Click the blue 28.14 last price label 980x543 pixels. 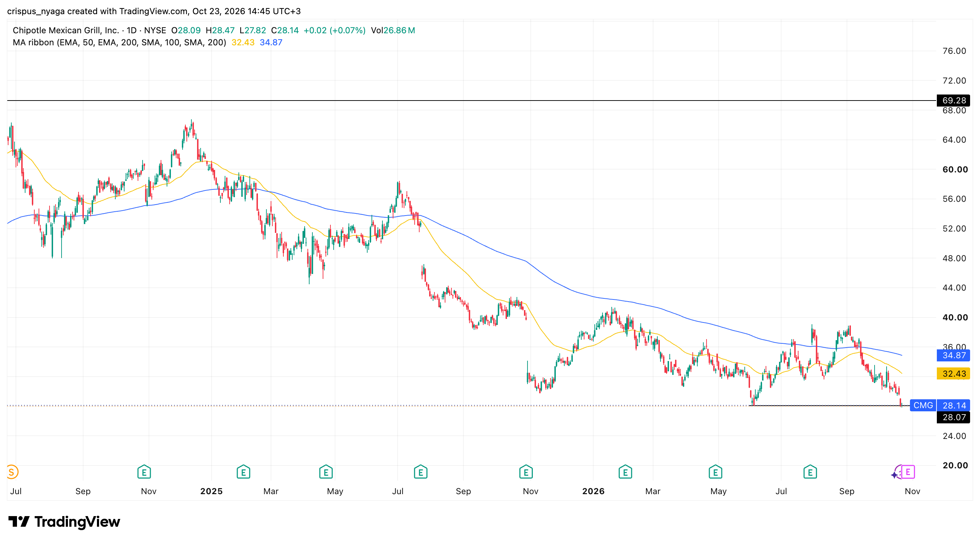tap(954, 405)
